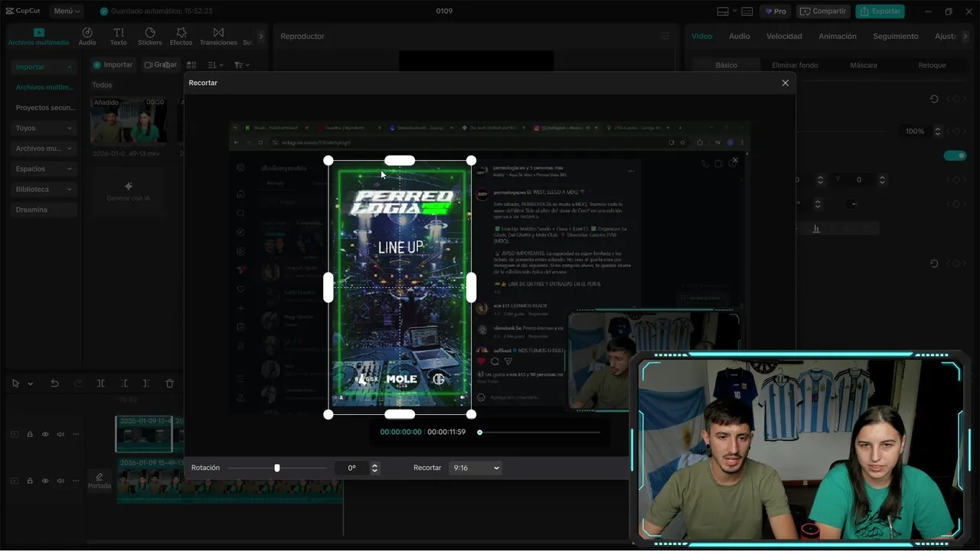This screenshot has width=980, height=551.
Task: Open selection tool mode dropdown arrow
Action: (31, 383)
